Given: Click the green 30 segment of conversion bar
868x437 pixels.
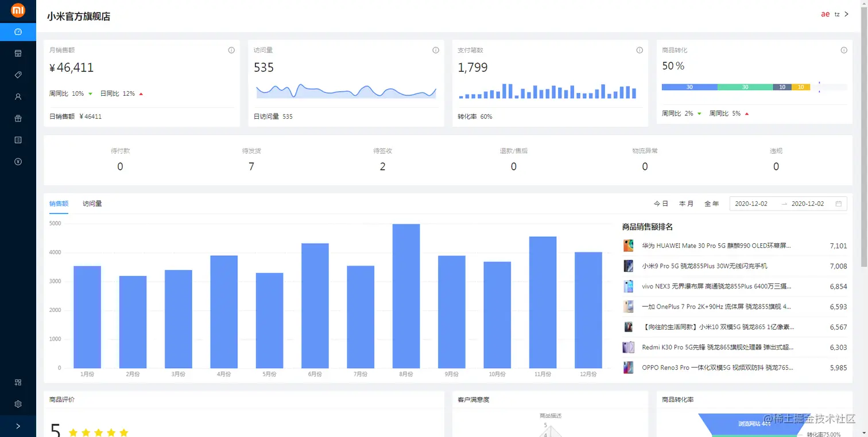Looking at the screenshot, I should (745, 87).
